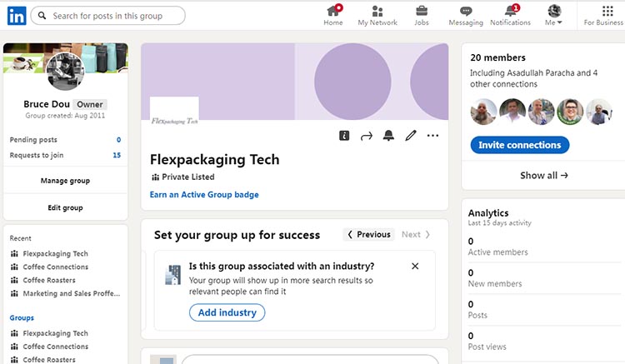
Task: Click Earn an Active Group badge link
Action: tap(204, 195)
